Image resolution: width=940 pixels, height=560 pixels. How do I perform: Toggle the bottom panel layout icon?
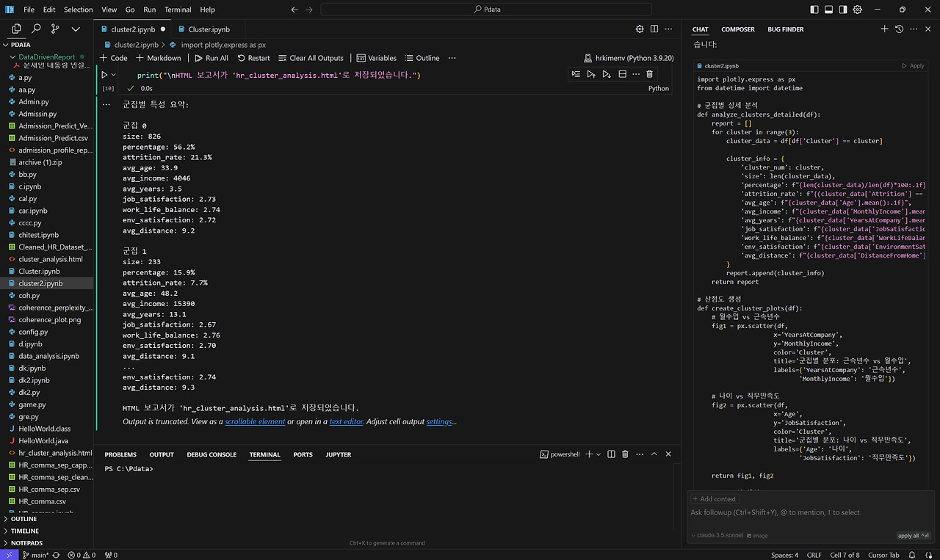coord(828,10)
